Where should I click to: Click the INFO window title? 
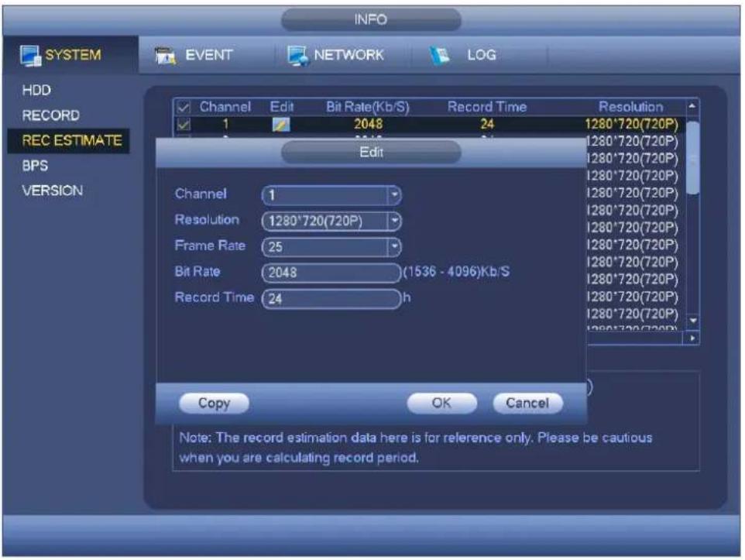click(371, 19)
